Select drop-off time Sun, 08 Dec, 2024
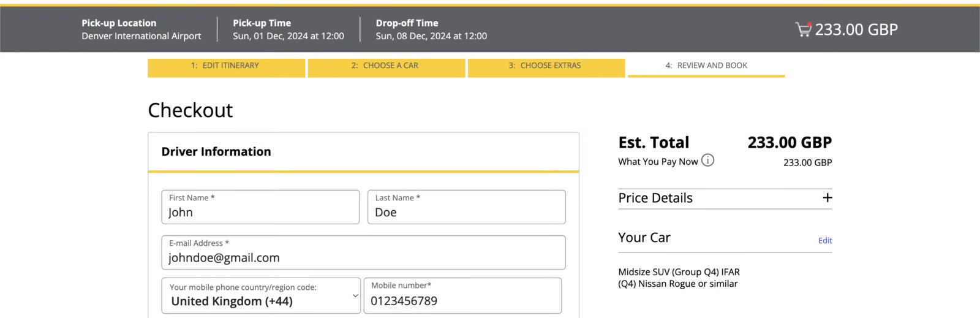Viewport: 980px width, 318px height. pos(431,36)
